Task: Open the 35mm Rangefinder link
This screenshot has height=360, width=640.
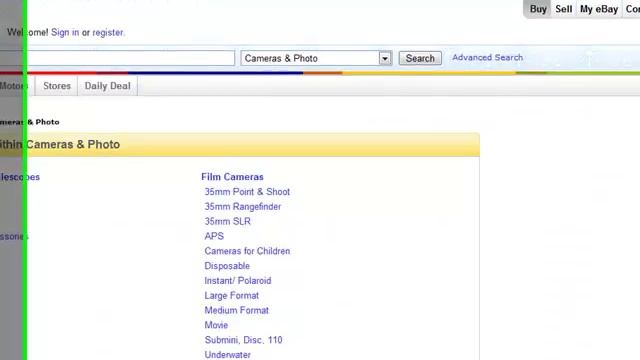Action: tap(242, 207)
